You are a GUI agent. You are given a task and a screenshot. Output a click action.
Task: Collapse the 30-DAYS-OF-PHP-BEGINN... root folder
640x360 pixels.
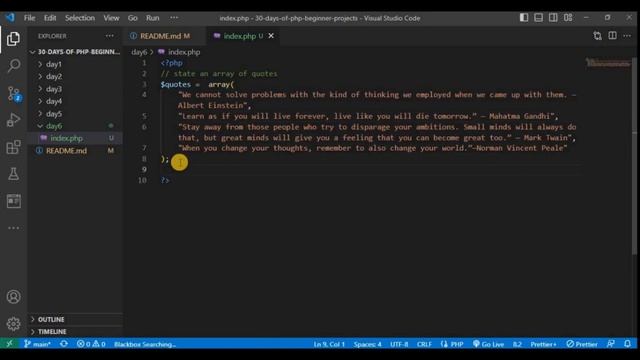tap(75, 52)
